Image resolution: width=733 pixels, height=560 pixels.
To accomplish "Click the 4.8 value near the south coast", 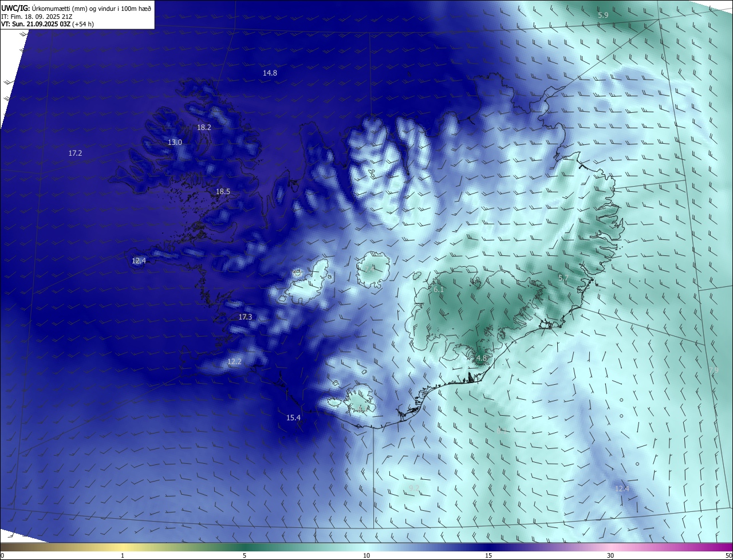I will 481,358.
